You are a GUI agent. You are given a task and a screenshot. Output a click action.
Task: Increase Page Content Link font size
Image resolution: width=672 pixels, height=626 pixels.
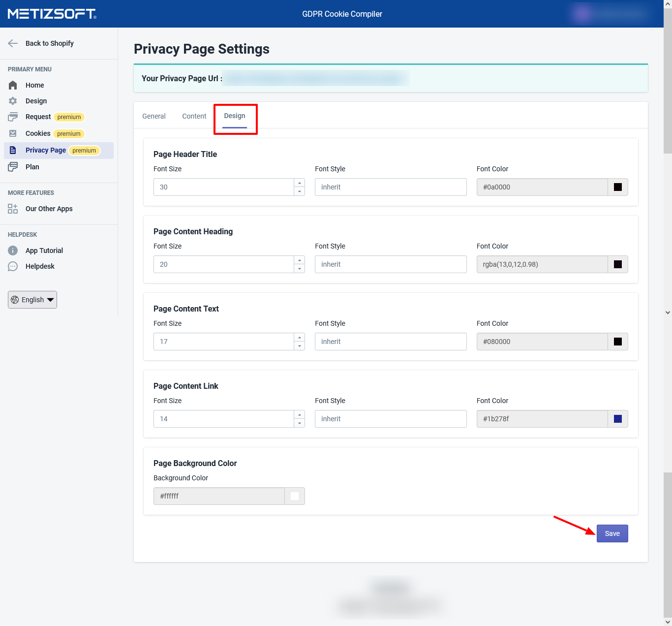(300, 415)
